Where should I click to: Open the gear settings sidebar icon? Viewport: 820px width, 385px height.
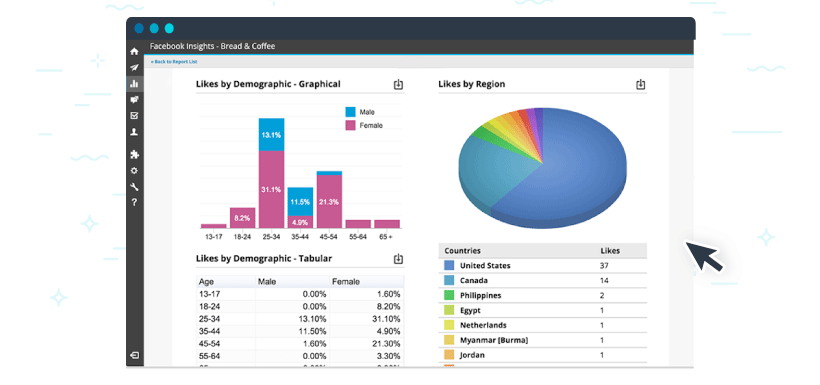coord(134,171)
